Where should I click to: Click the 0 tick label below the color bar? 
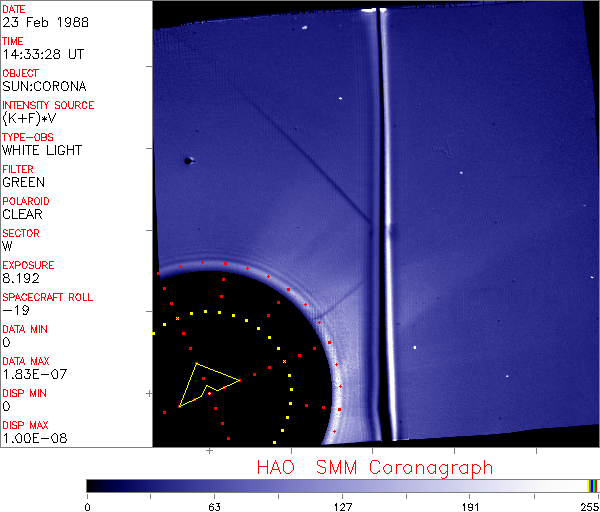[88, 507]
